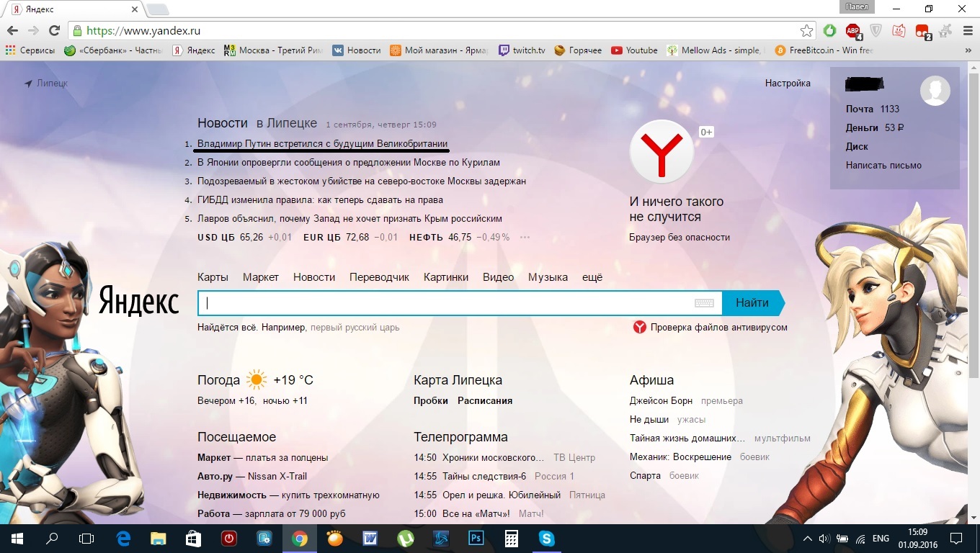The height and width of the screenshot is (553, 980).
Task: Switch to the Картинки search tab
Action: (445, 277)
